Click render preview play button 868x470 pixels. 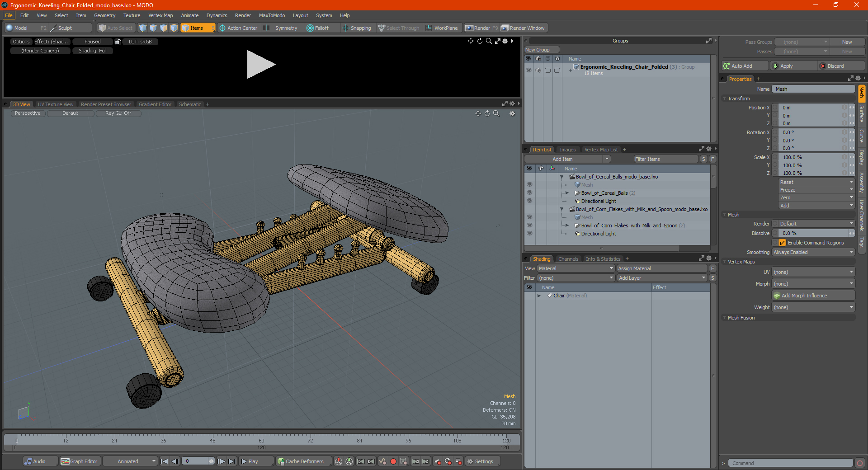click(x=261, y=65)
